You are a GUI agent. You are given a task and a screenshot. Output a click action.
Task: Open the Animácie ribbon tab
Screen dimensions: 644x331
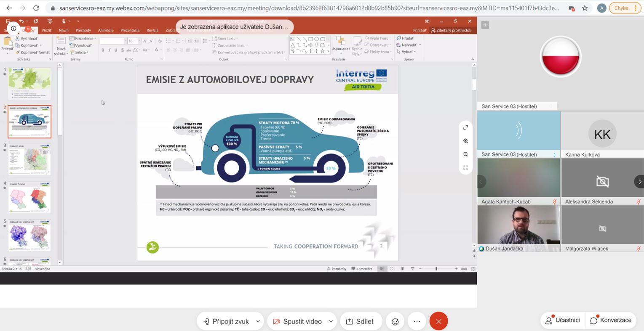[x=106, y=30]
